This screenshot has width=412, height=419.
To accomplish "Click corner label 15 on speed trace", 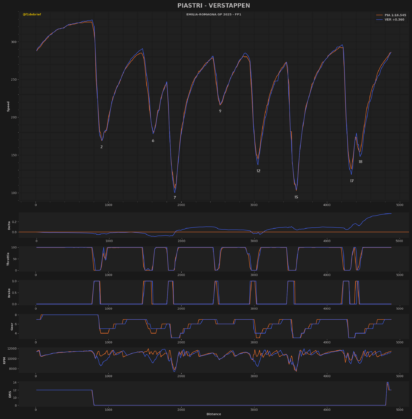I will (296, 197).
